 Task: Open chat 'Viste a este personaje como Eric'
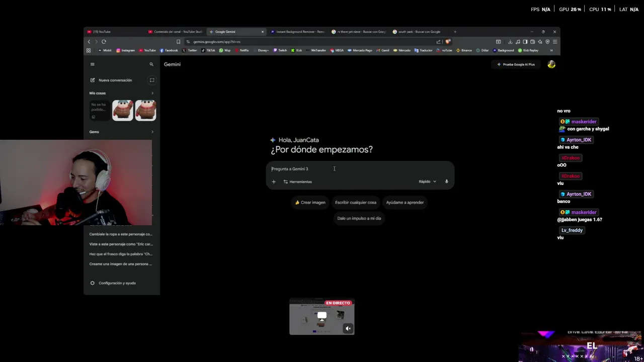point(121,244)
